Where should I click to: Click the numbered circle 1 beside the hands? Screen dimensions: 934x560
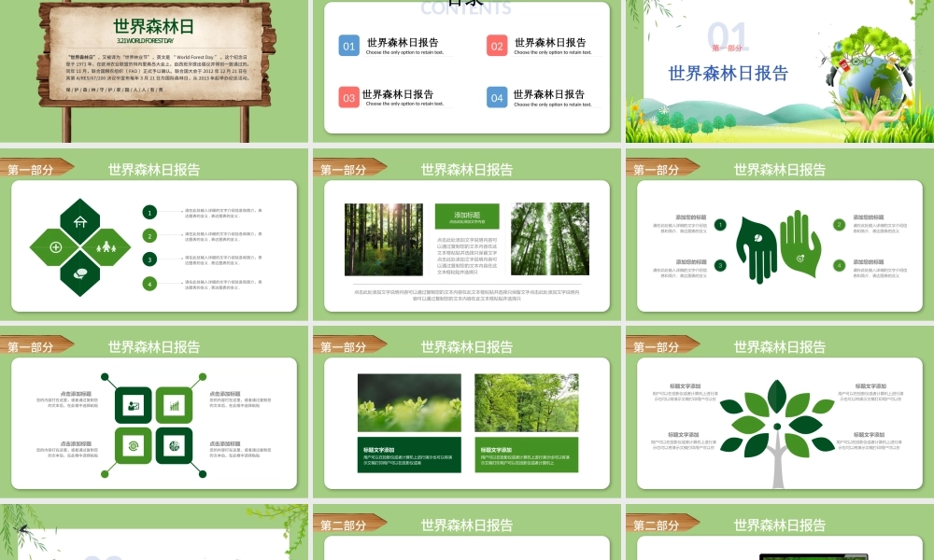[x=720, y=224]
